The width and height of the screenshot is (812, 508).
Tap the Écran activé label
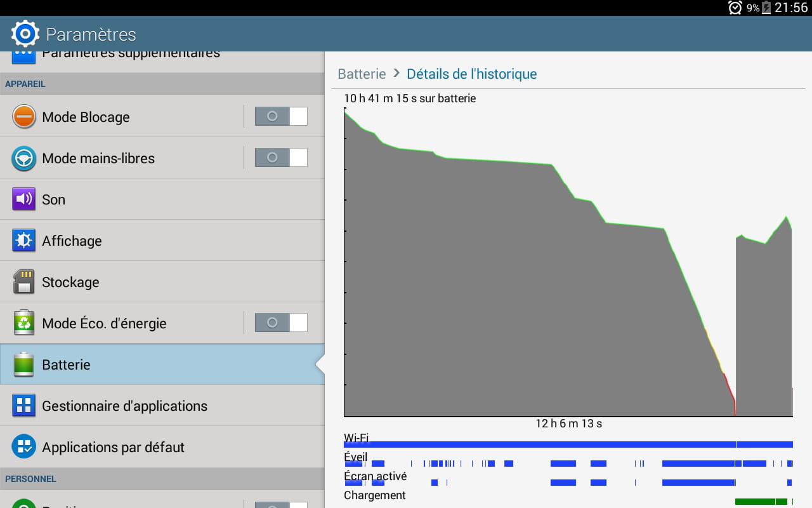tap(376, 476)
